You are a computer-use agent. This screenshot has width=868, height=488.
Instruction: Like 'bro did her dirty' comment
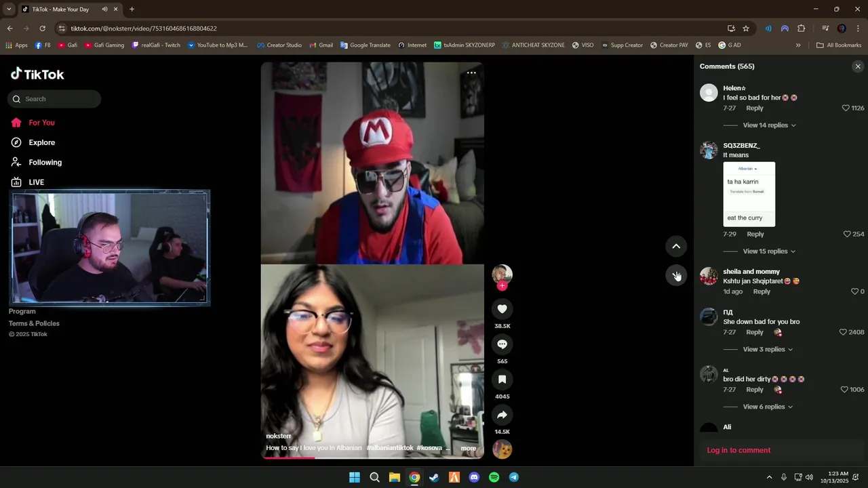click(844, 390)
